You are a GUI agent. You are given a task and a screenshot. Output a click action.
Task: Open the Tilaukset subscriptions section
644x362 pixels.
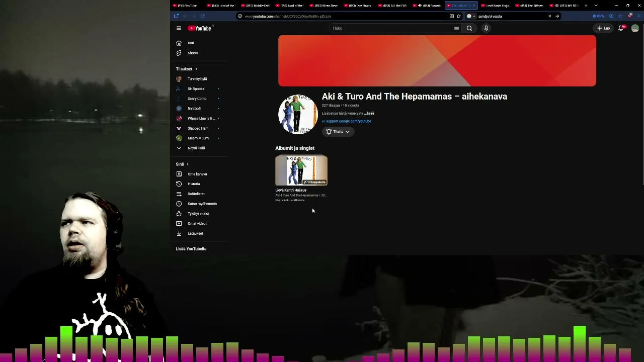click(x=187, y=69)
